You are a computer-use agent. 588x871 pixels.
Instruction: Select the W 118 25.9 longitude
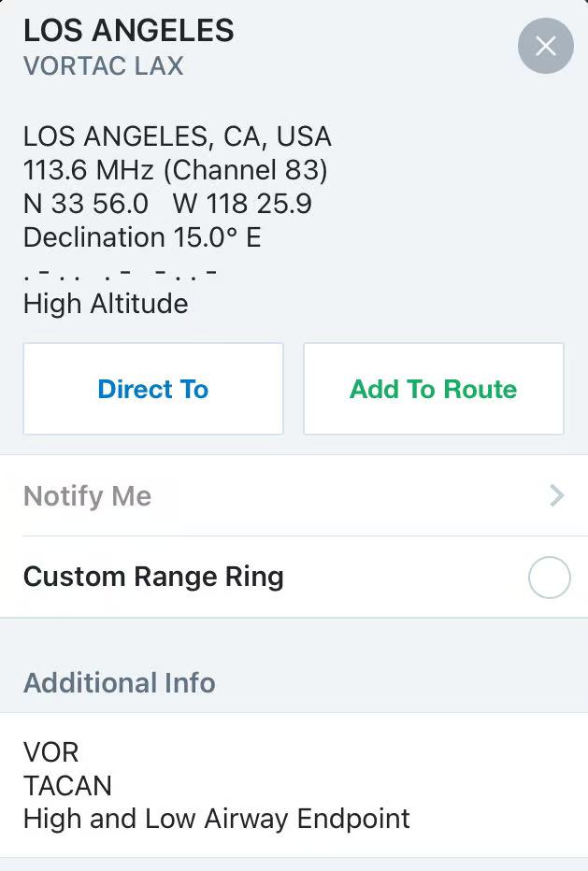tap(242, 204)
